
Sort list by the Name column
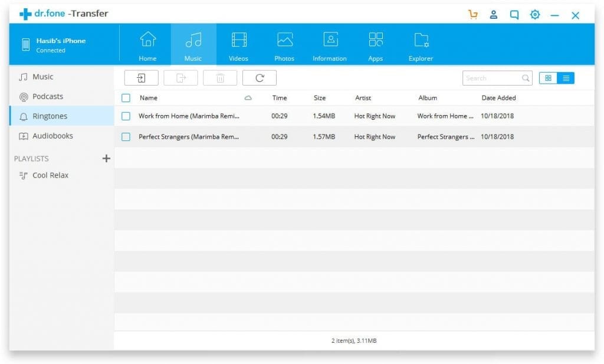148,98
